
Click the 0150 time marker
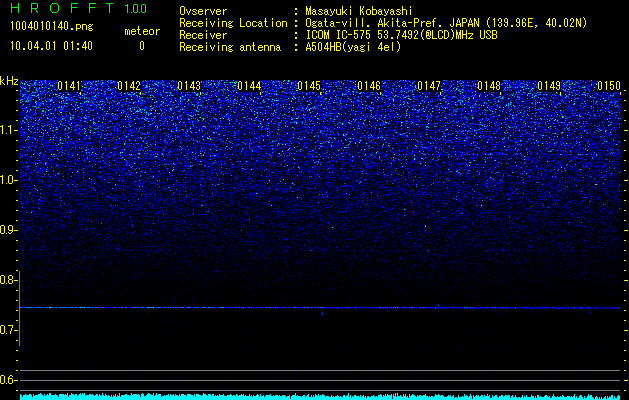tap(609, 86)
